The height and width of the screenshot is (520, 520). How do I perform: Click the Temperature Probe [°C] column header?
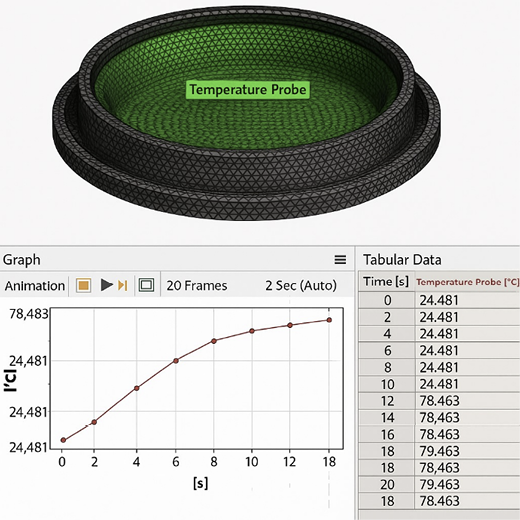pos(467,282)
